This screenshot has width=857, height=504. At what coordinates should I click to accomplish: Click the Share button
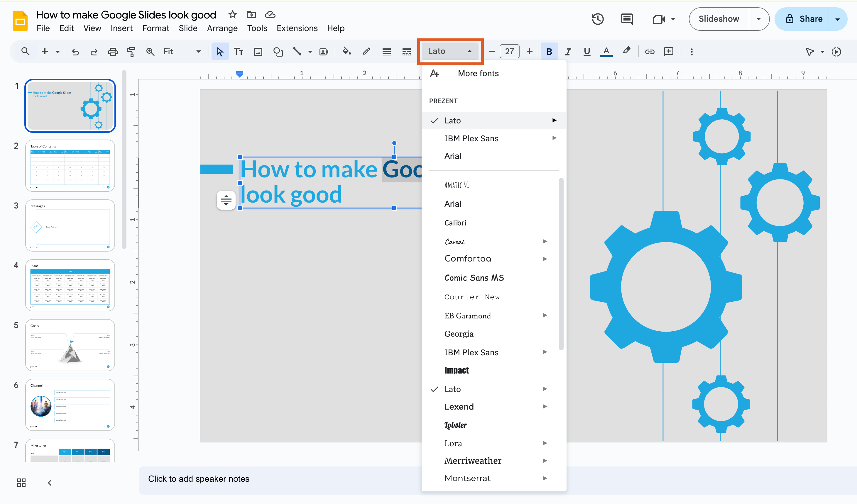pos(804,19)
